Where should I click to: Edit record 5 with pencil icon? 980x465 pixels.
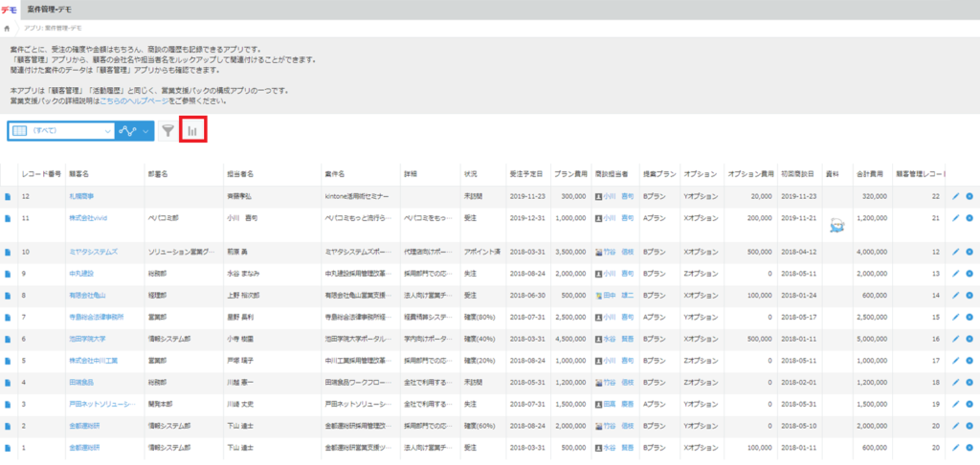pos(955,361)
